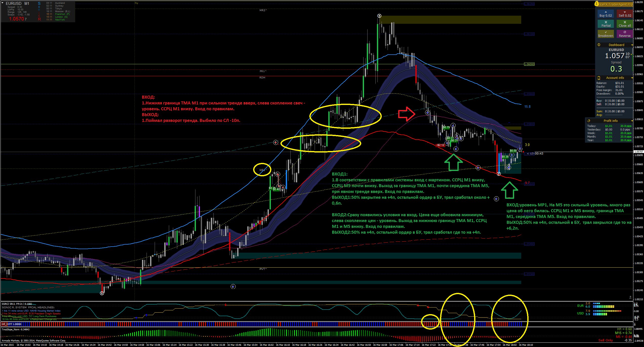This screenshot has width=644, height=347.
Task: Click the USD currency strength label
Action: click(580, 313)
